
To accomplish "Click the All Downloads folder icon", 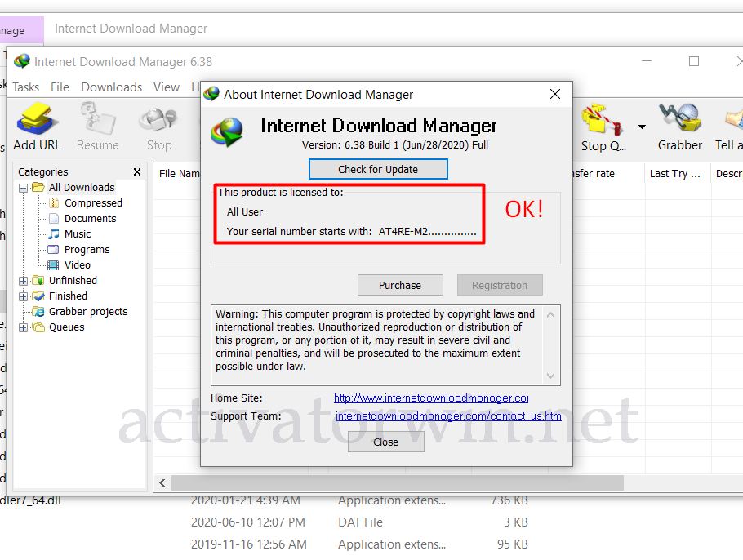I will coord(38,187).
